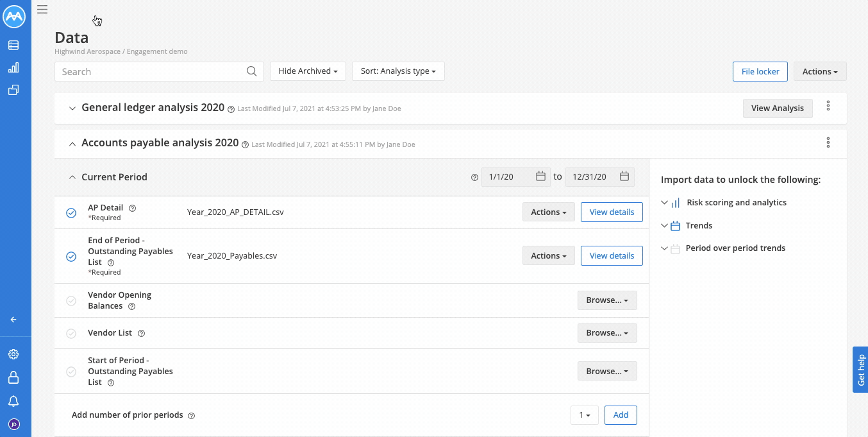Open more options for Accounts payable analysis

tap(828, 142)
